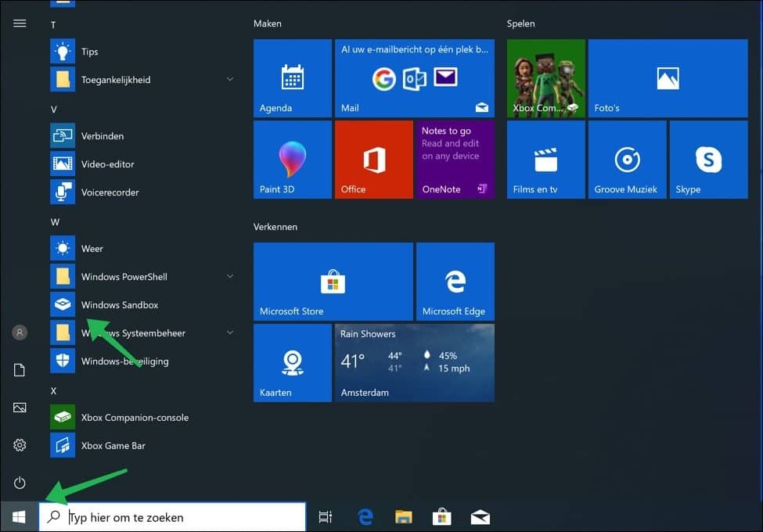Expand Windows PowerShell folder chevron

230,276
